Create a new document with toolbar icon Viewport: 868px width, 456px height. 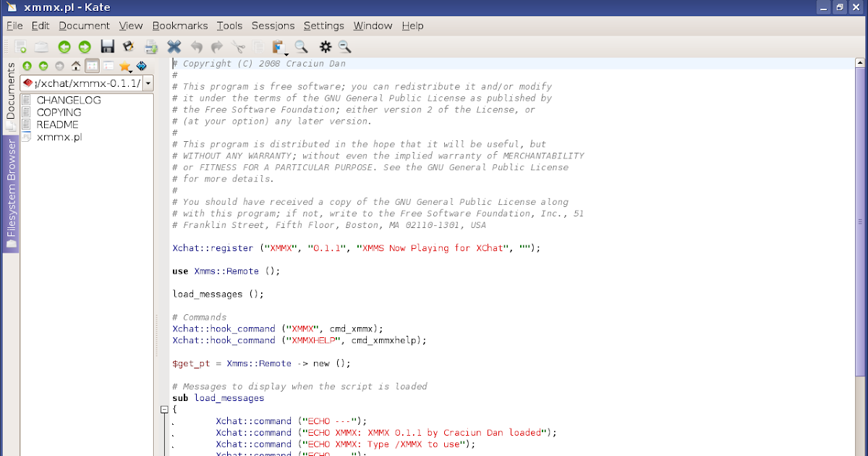[x=21, y=47]
